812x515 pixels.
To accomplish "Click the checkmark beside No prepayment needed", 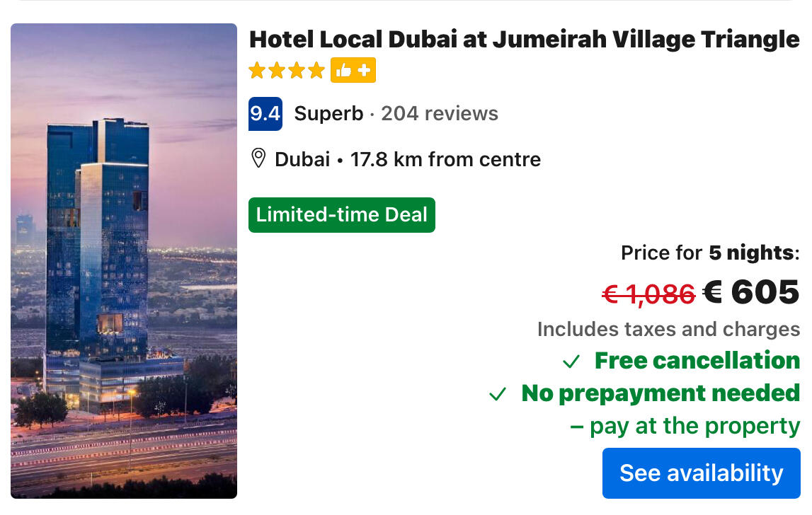I will click(x=498, y=395).
